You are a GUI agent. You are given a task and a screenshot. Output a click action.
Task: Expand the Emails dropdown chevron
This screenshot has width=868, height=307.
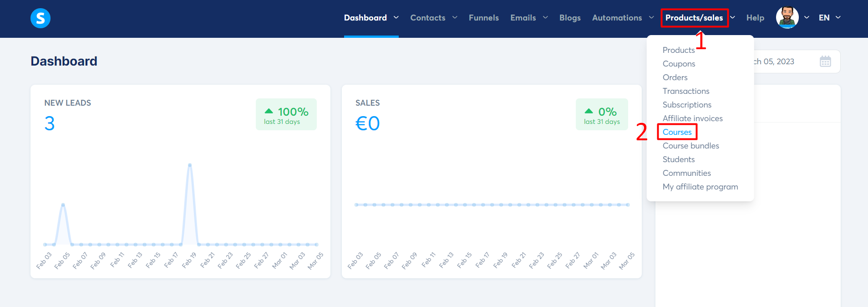coord(545,17)
